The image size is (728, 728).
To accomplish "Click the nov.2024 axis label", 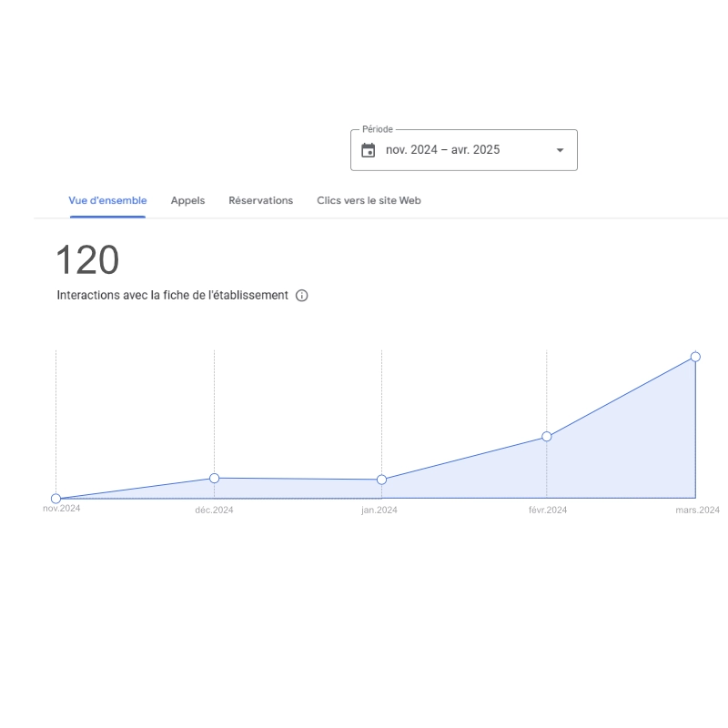I will pos(61,509).
